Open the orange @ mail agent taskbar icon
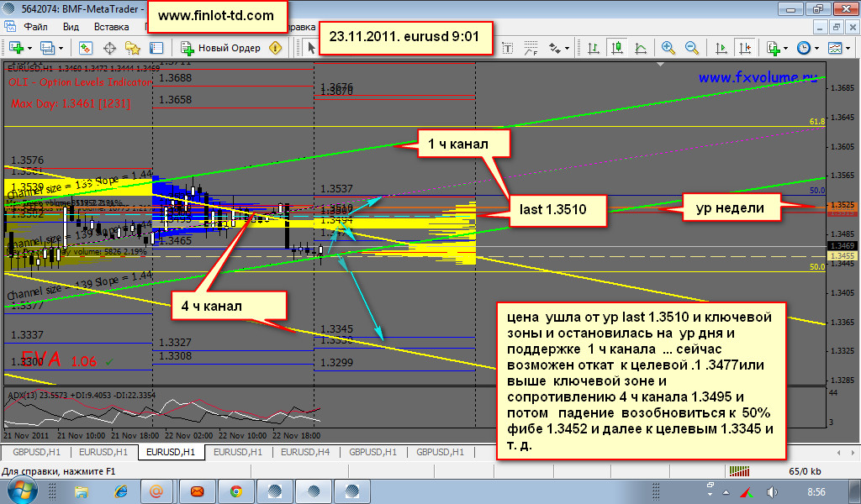Viewport: 861px width, 504px height. coord(156,491)
